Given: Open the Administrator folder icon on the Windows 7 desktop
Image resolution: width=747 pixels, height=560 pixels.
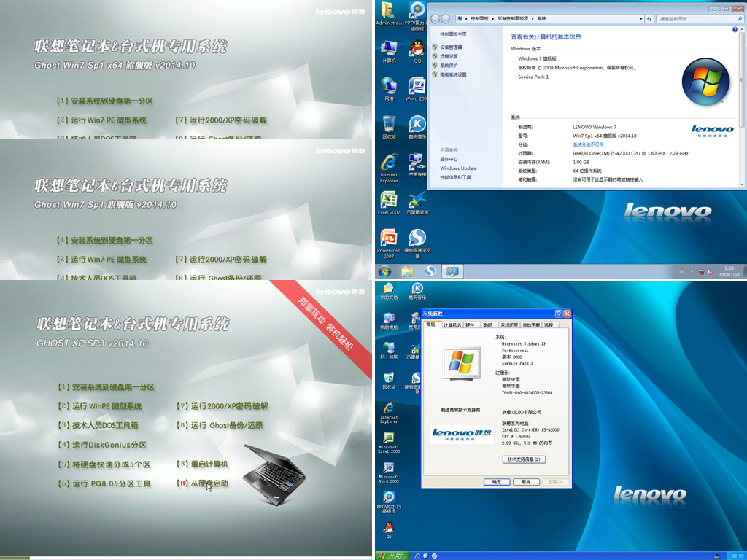Looking at the screenshot, I should pyautogui.click(x=389, y=15).
